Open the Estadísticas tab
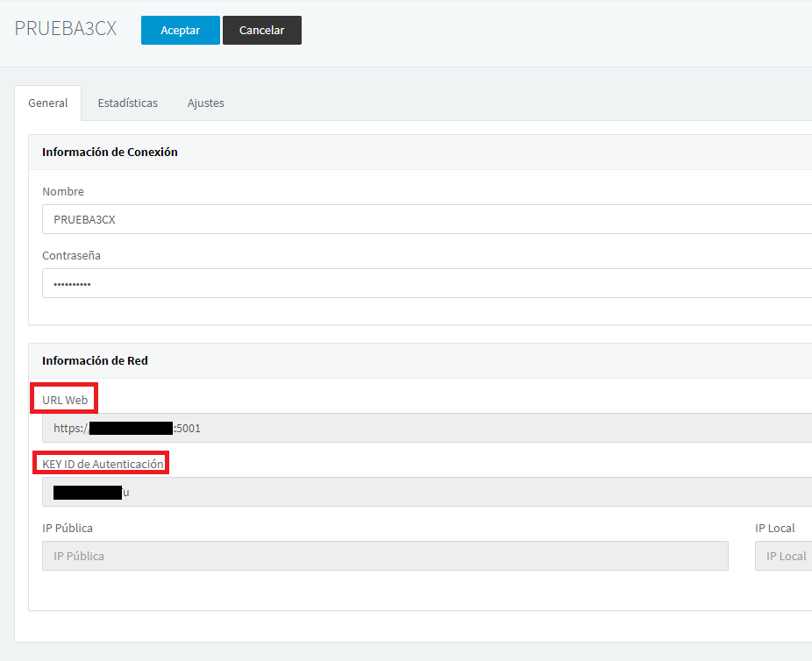The height and width of the screenshot is (661, 812). click(x=128, y=103)
